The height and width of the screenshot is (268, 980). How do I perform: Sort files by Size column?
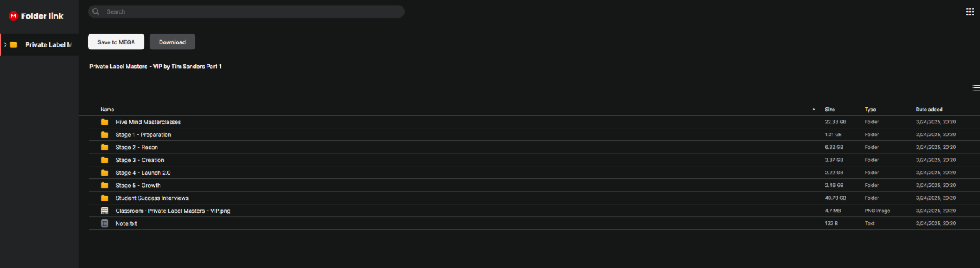830,110
